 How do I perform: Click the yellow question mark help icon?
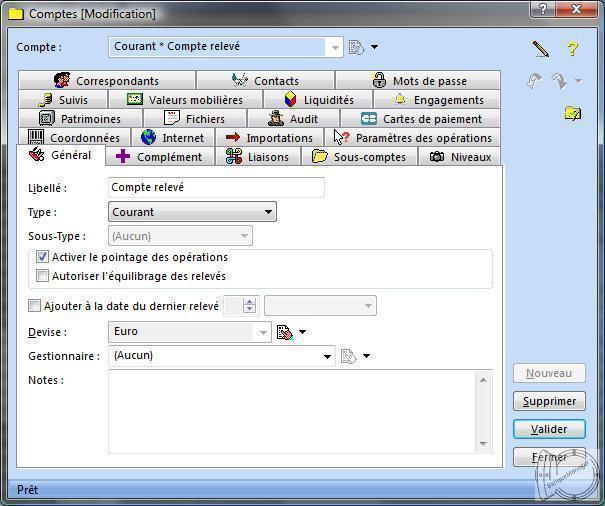572,48
